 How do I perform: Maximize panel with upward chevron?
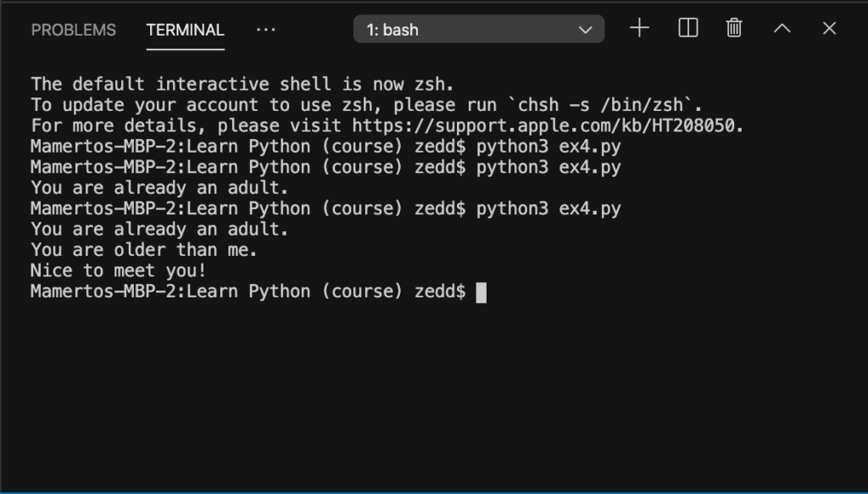click(x=782, y=28)
